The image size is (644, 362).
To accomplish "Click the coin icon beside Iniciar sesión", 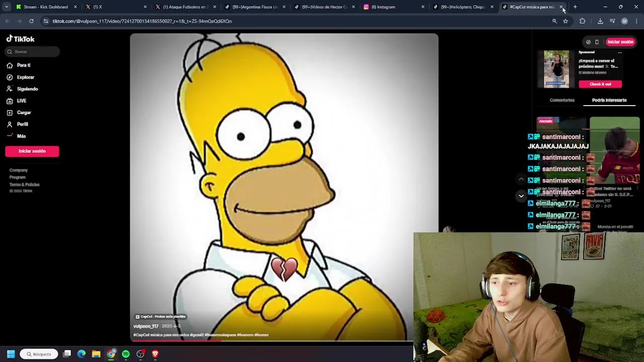I will pyautogui.click(x=588, y=42).
